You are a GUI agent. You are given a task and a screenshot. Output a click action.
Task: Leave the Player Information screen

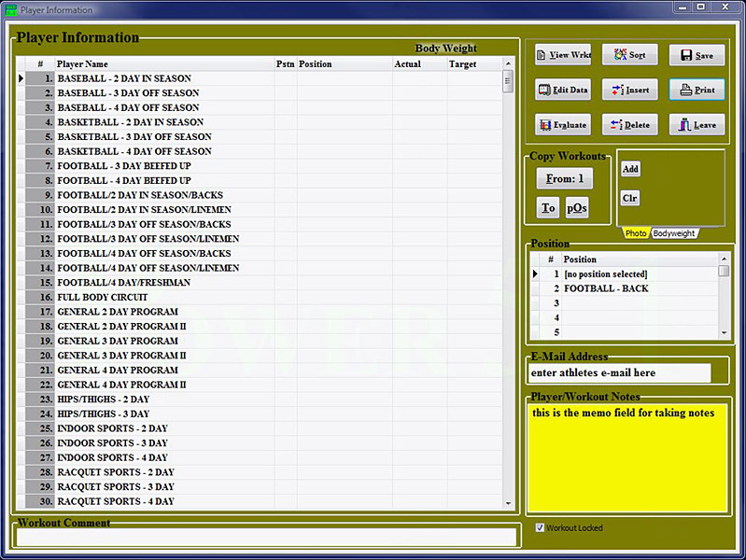click(697, 125)
